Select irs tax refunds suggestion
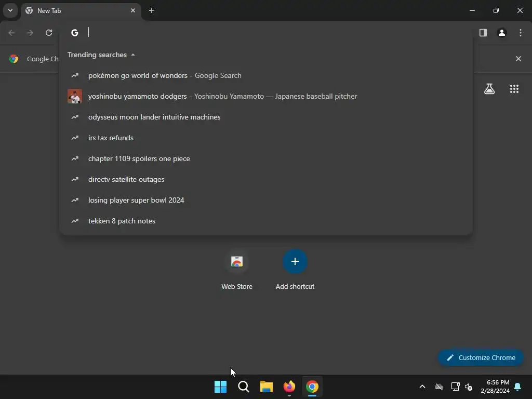The width and height of the screenshot is (532, 399). pos(266,138)
